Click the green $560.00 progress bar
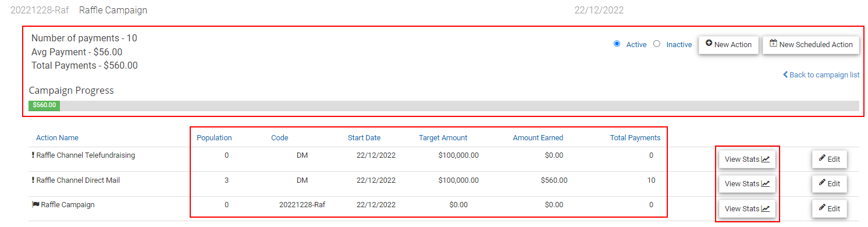This screenshot has width=868, height=227. tap(44, 105)
